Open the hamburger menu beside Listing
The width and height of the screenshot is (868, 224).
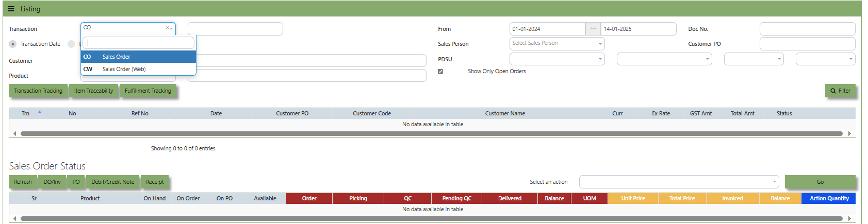click(11, 9)
